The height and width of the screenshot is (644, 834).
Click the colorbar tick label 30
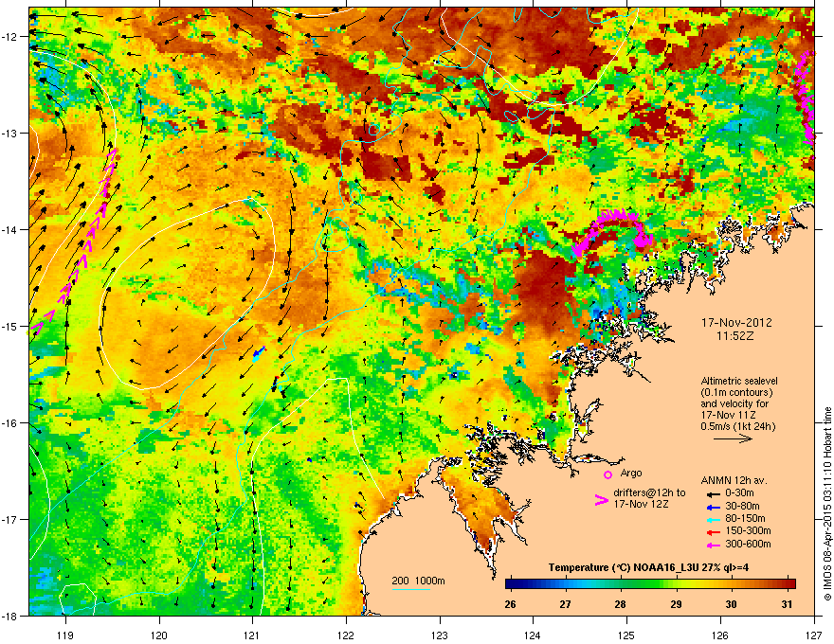click(x=732, y=604)
